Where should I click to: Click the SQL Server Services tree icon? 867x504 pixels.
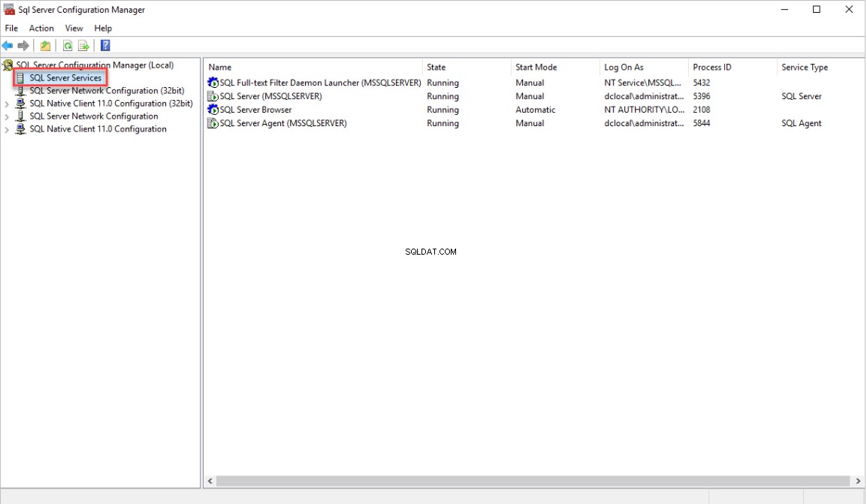21,78
